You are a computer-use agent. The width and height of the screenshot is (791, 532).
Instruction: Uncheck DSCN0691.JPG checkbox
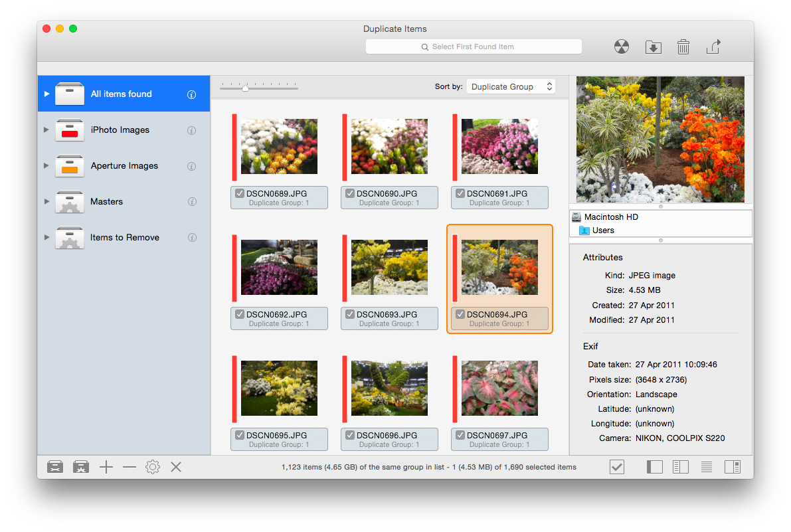coord(460,193)
